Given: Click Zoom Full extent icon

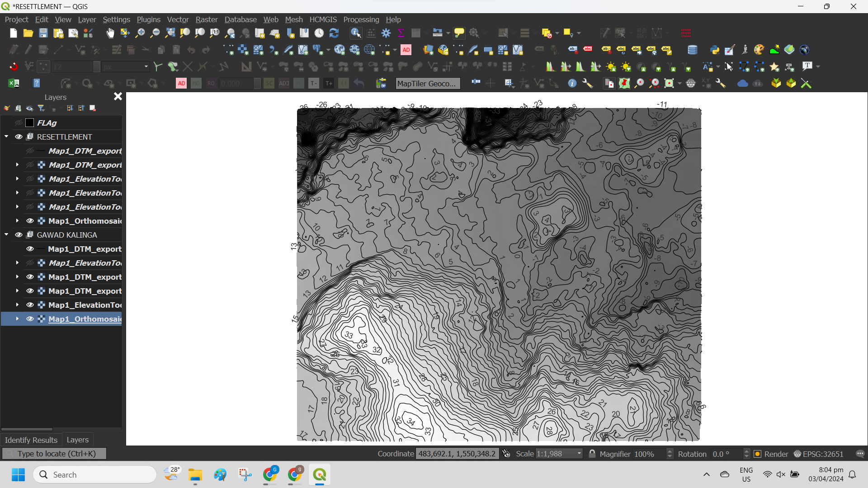Looking at the screenshot, I should pyautogui.click(x=170, y=33).
